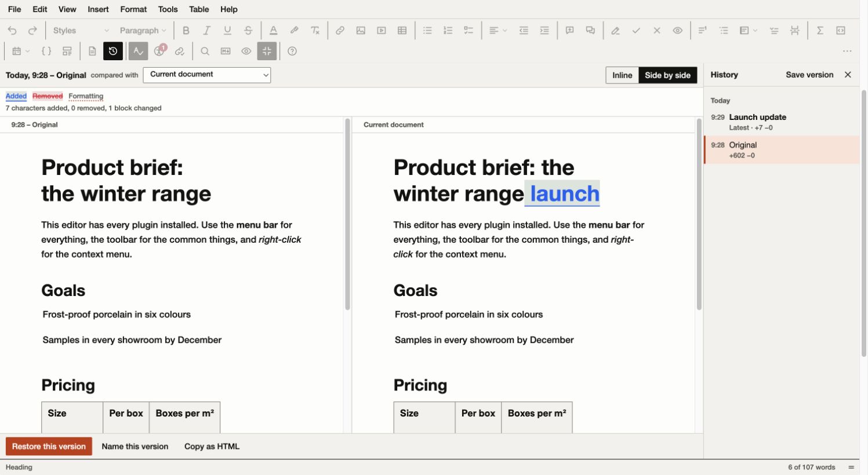Image resolution: width=868 pixels, height=475 pixels.
Task: Toggle bold formatting
Action: pyautogui.click(x=186, y=31)
